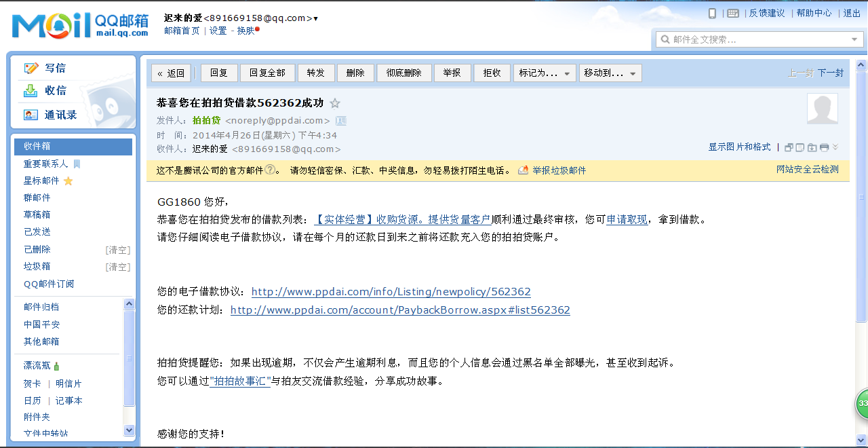Click the contacts card icon in sidebar
Viewport: 868px width, 448px height.
coord(31,115)
